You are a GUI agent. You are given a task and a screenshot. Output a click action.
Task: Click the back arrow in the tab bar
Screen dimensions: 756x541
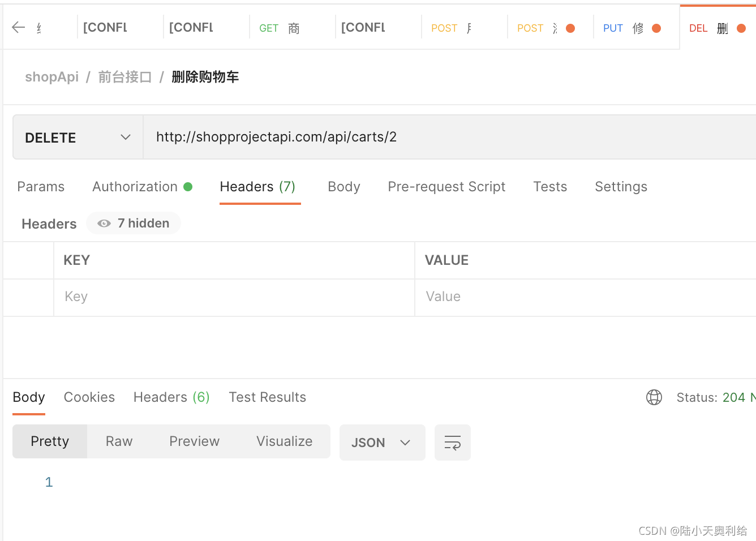pos(18,27)
